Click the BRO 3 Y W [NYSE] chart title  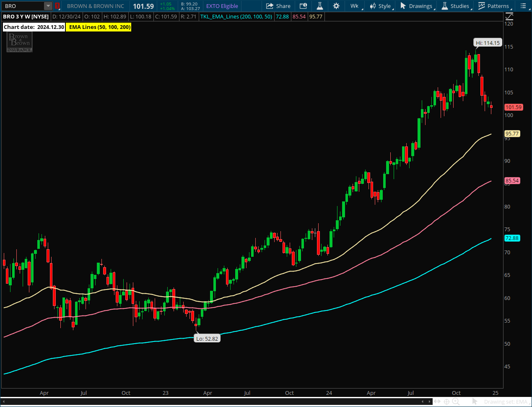pyautogui.click(x=26, y=17)
